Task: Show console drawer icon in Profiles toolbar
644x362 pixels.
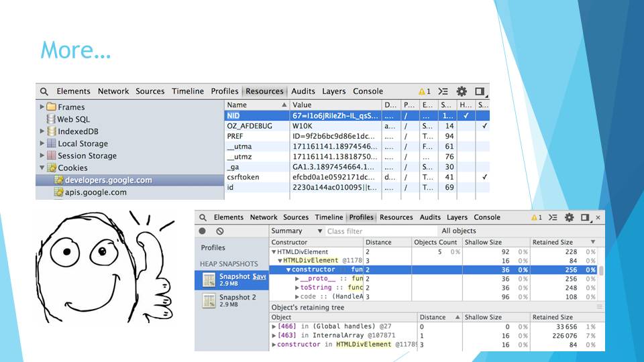Action: coord(553,218)
